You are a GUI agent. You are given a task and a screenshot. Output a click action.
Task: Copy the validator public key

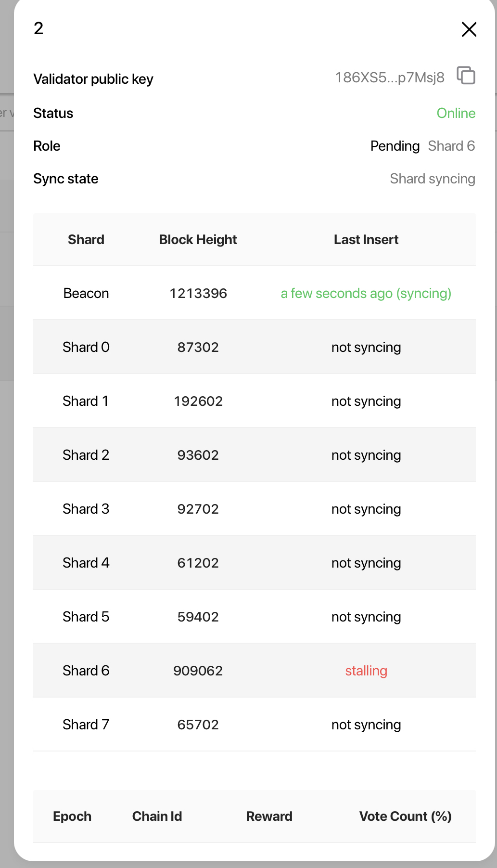466,76
